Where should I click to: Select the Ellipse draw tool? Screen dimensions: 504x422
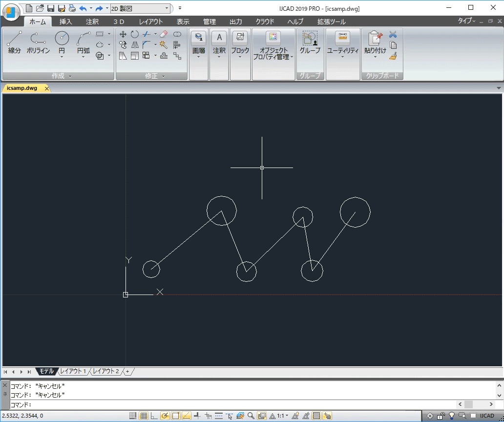pyautogui.click(x=100, y=44)
